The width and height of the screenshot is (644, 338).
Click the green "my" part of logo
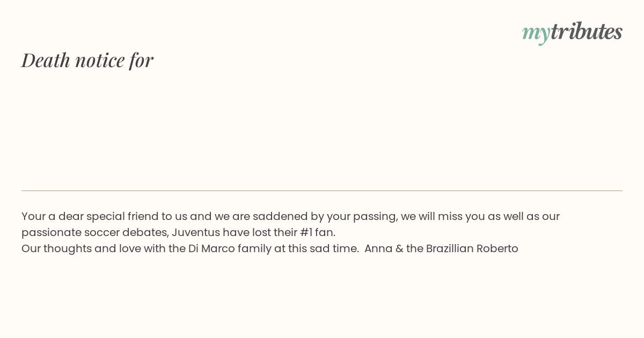(x=536, y=34)
